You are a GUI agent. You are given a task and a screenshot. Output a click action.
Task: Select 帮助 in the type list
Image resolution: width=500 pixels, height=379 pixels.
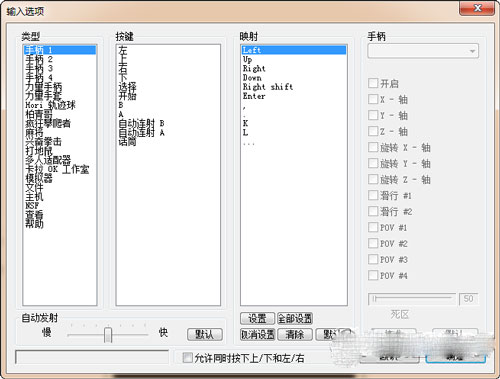60,224
